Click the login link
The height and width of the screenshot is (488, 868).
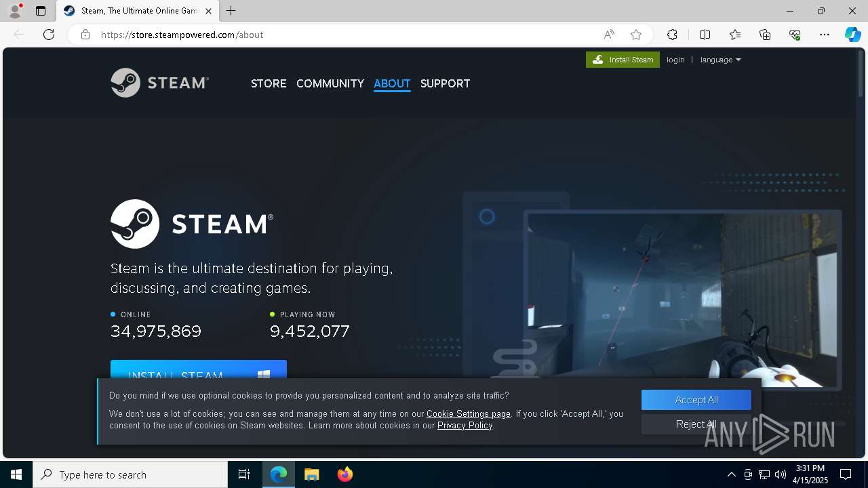pos(675,60)
